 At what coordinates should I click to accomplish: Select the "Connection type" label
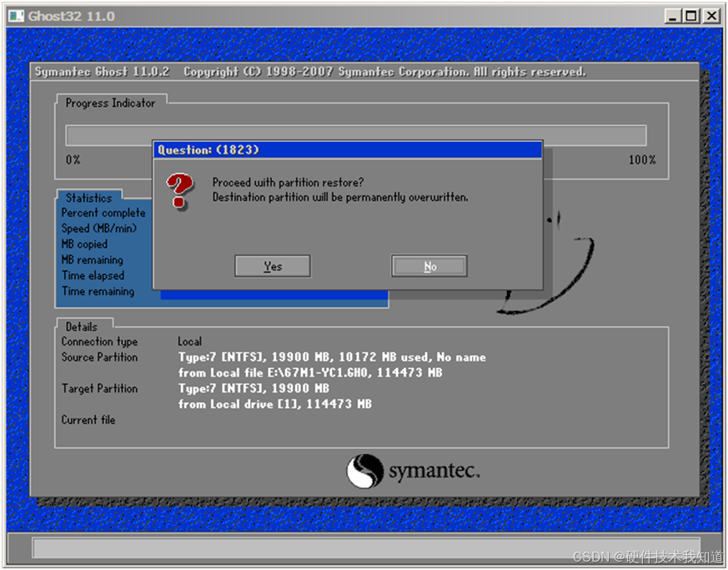99,341
